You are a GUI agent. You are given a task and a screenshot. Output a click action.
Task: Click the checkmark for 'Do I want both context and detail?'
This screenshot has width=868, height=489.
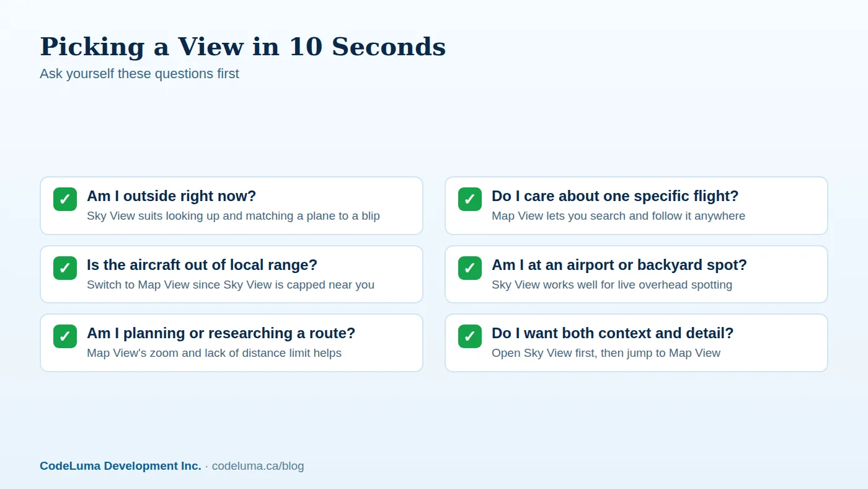[x=470, y=336]
